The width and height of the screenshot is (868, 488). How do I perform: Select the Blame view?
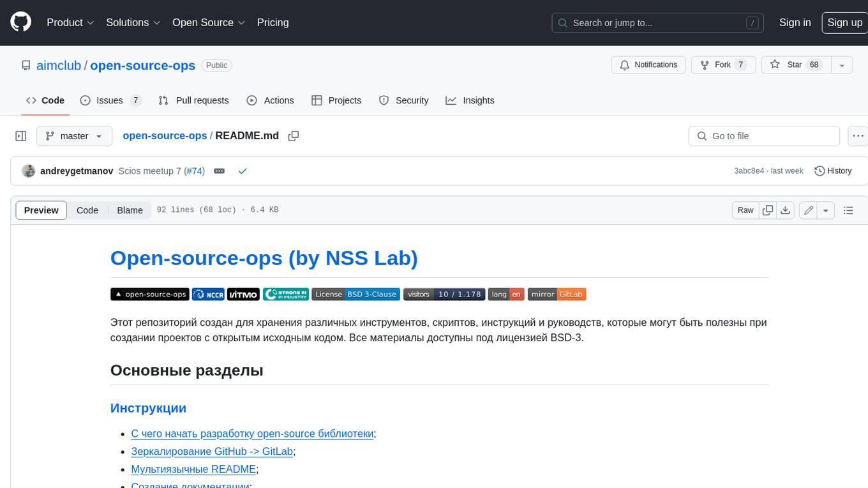pyautogui.click(x=130, y=210)
